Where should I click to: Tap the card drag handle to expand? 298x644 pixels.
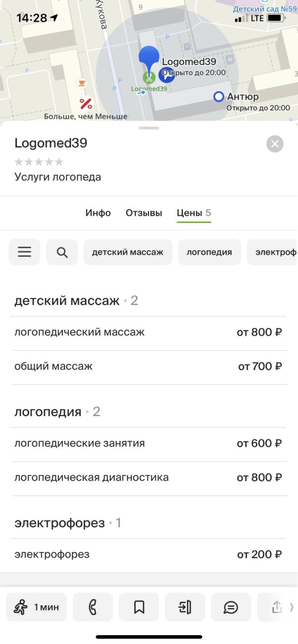point(149,128)
